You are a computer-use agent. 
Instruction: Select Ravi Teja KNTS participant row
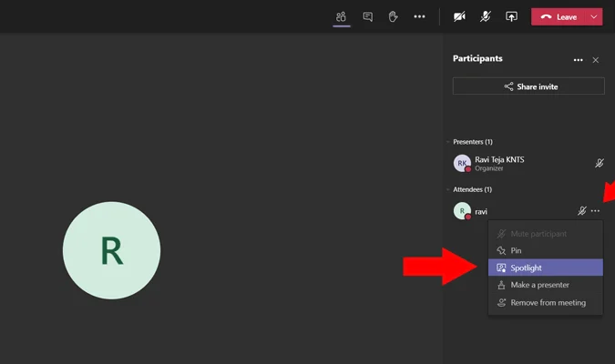528,164
